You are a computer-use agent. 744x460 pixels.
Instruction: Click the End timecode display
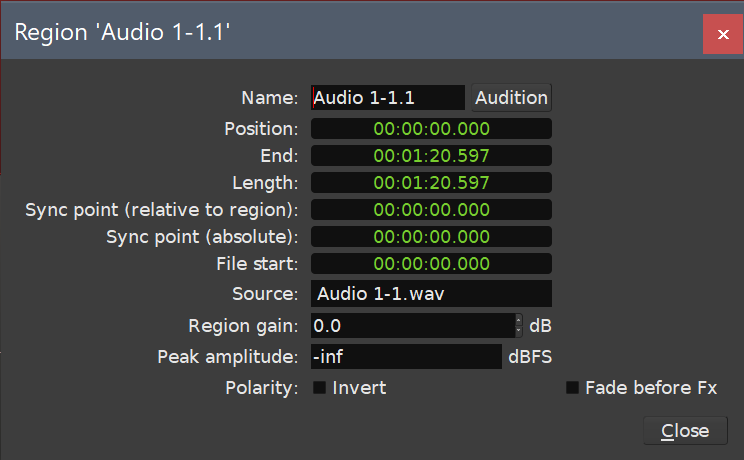(431, 156)
